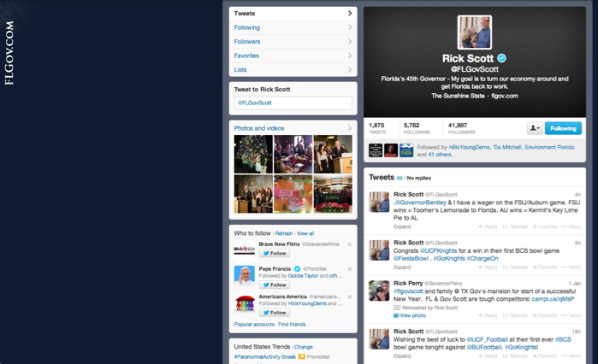Click View all in Who to follow
The height and width of the screenshot is (364, 598).
pyautogui.click(x=305, y=233)
